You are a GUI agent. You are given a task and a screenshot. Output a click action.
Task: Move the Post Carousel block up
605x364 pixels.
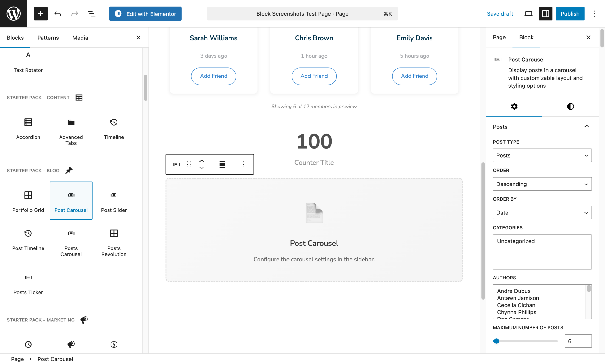coord(201,161)
